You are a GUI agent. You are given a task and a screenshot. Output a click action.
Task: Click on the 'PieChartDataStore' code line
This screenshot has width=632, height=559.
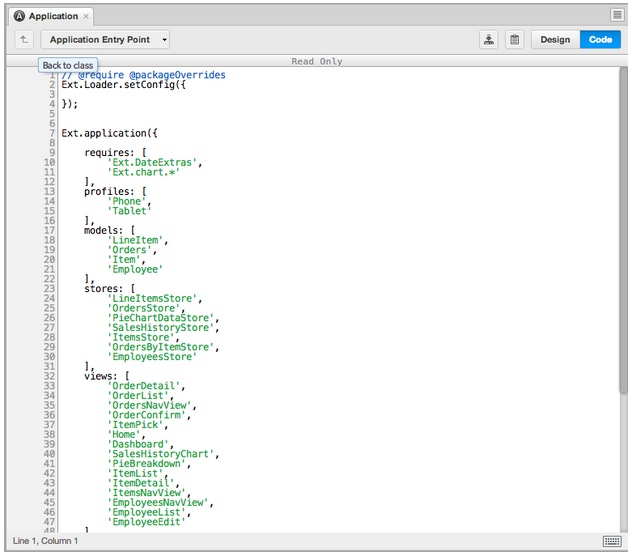[x=159, y=318]
